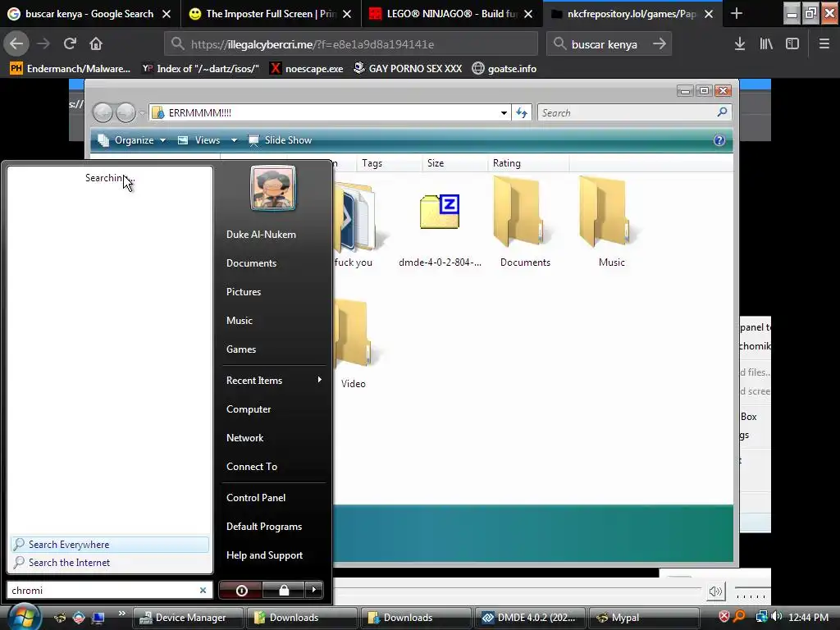Click the Explorer refresh arrows button
This screenshot has height=630, width=840.
point(522,112)
